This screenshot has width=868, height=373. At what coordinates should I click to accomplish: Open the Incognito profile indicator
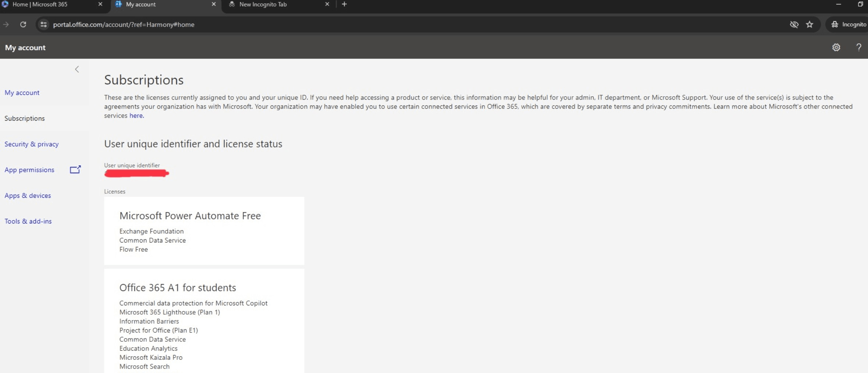tap(848, 24)
